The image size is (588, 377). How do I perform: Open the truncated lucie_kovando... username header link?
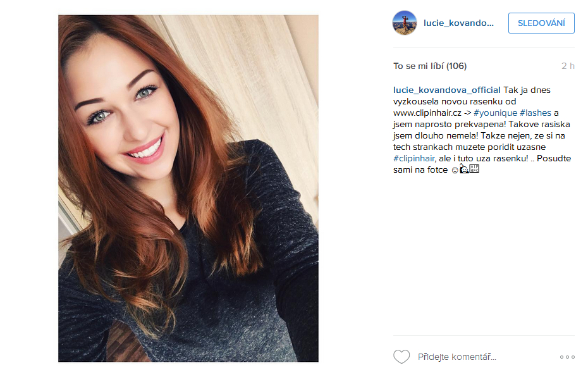pos(458,23)
